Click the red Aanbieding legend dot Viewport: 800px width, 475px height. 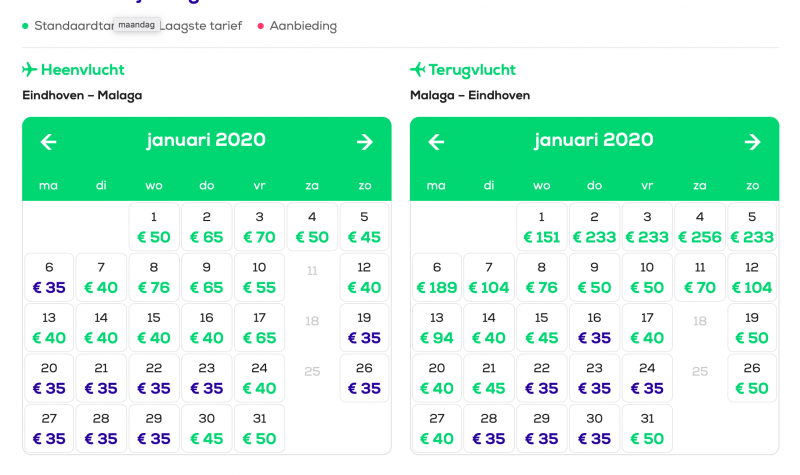pos(261,26)
